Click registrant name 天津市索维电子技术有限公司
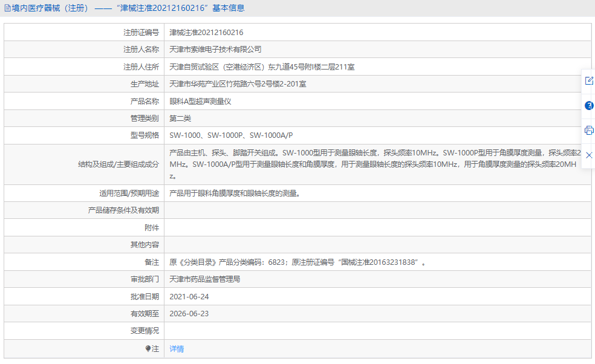The height and width of the screenshot is (364, 595). 215,50
